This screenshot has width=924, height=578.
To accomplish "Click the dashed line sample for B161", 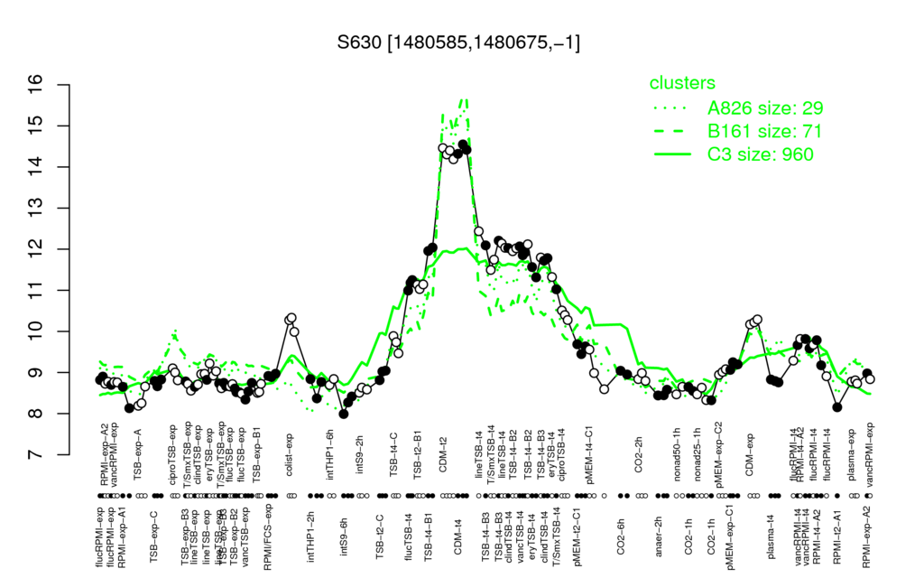I will coord(672,132).
